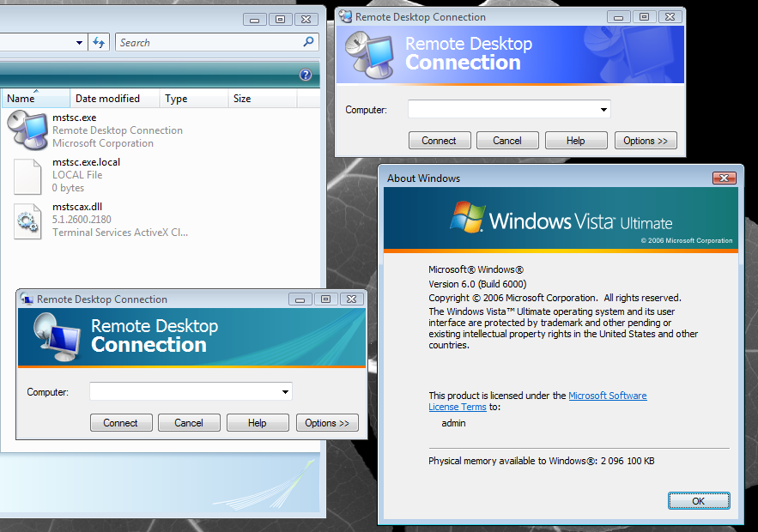
Task: Select the mstscax.dll gear file icon
Action: coord(27,221)
